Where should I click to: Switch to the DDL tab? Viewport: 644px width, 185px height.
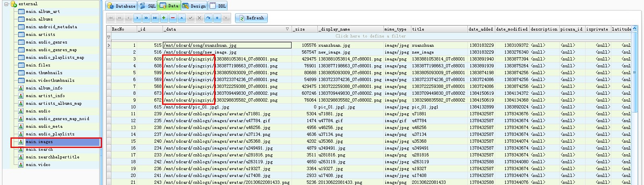tap(218, 6)
